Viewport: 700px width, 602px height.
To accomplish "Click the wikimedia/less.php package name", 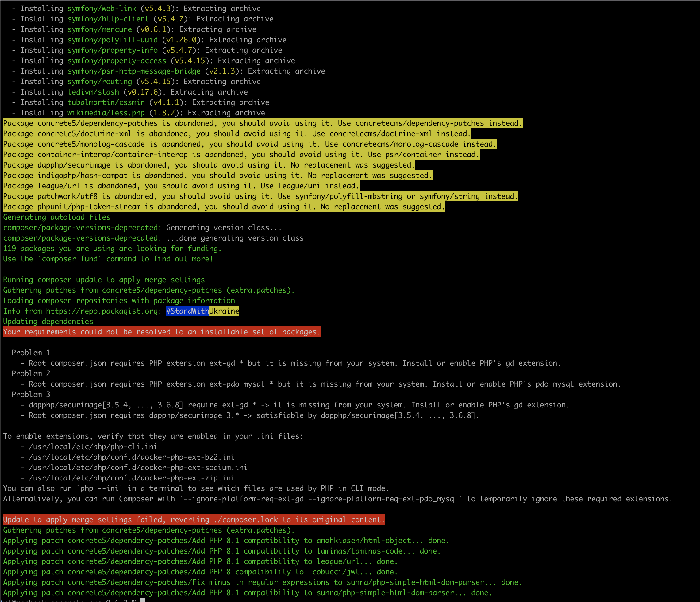I will [106, 113].
